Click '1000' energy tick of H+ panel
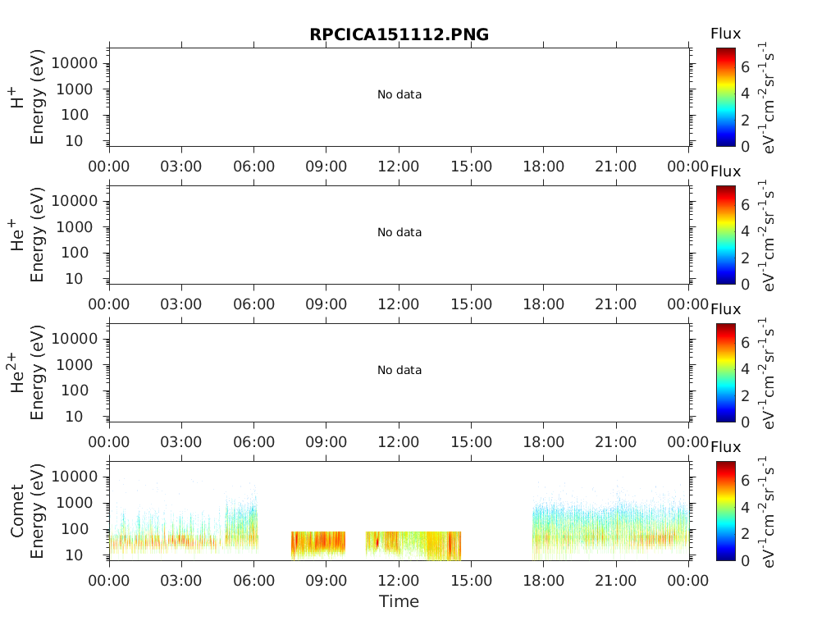Viewport: 840px width, 630px height. 75,89
